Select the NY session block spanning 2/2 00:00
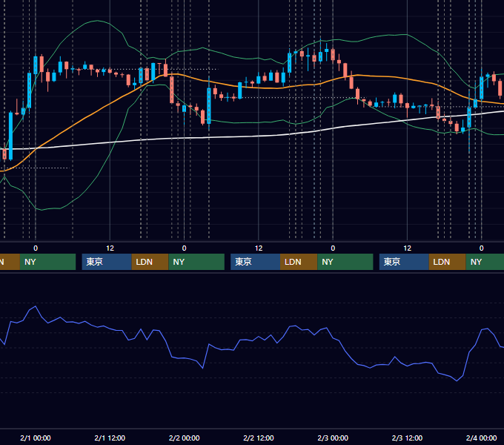Screen dimensions: 504x445 (x=196, y=262)
